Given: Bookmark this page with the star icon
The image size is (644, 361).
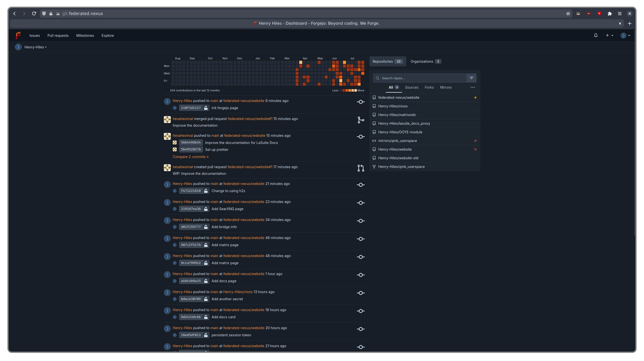Looking at the screenshot, I should point(568,14).
